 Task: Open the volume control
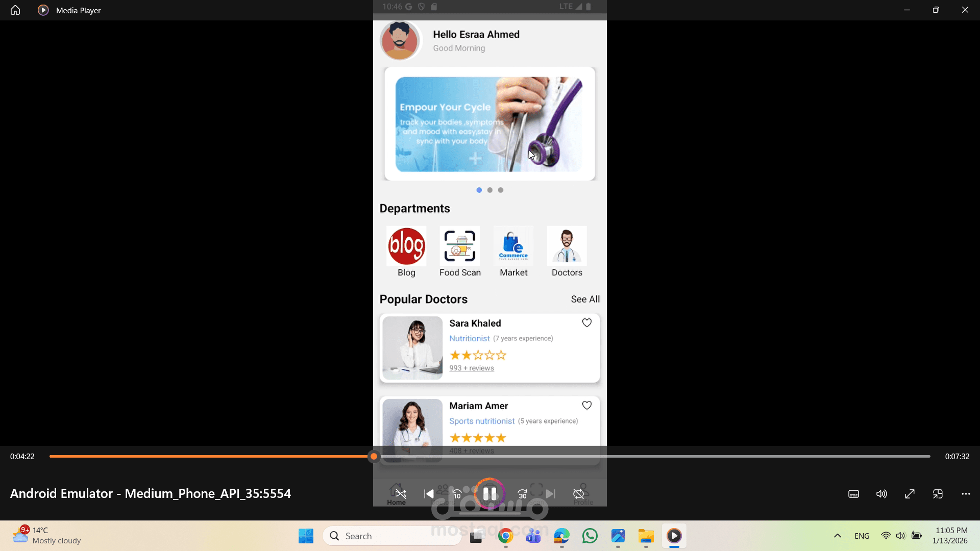pos(881,494)
